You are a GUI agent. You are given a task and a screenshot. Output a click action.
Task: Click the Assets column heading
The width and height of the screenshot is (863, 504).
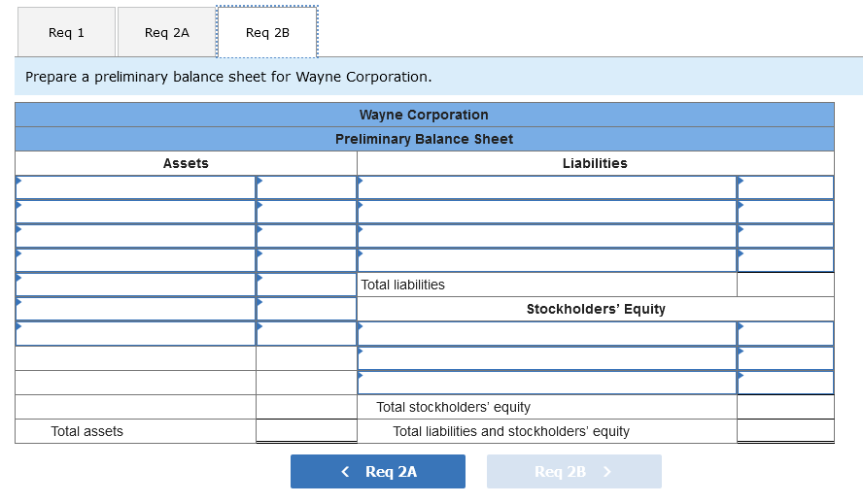tap(186, 163)
